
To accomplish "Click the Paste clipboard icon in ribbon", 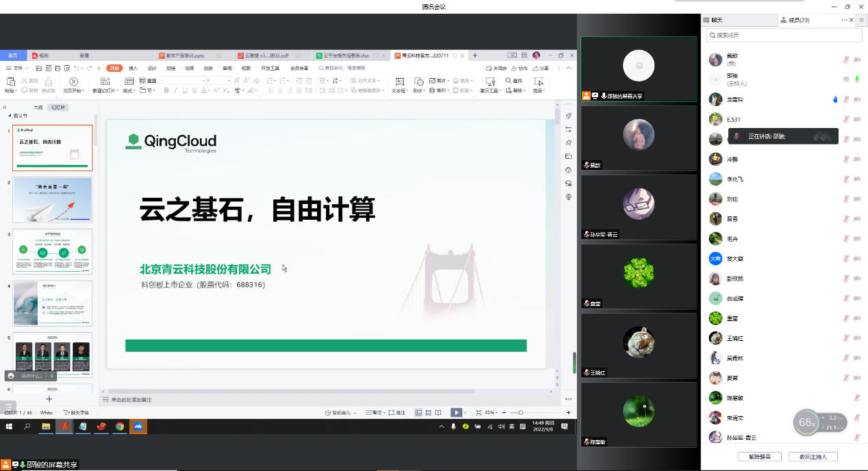I will click(x=10, y=81).
